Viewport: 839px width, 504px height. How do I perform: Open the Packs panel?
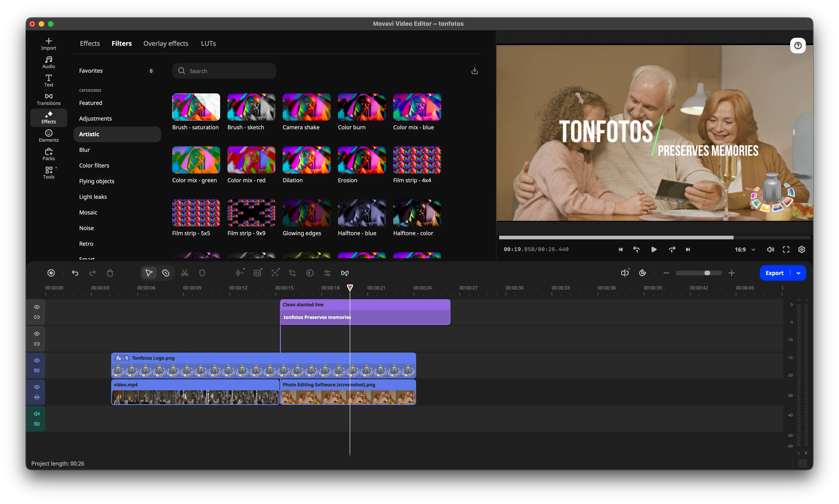(x=49, y=154)
